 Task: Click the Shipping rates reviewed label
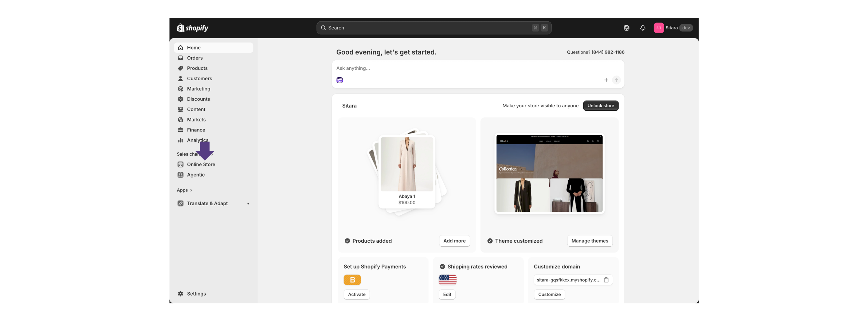(477, 267)
